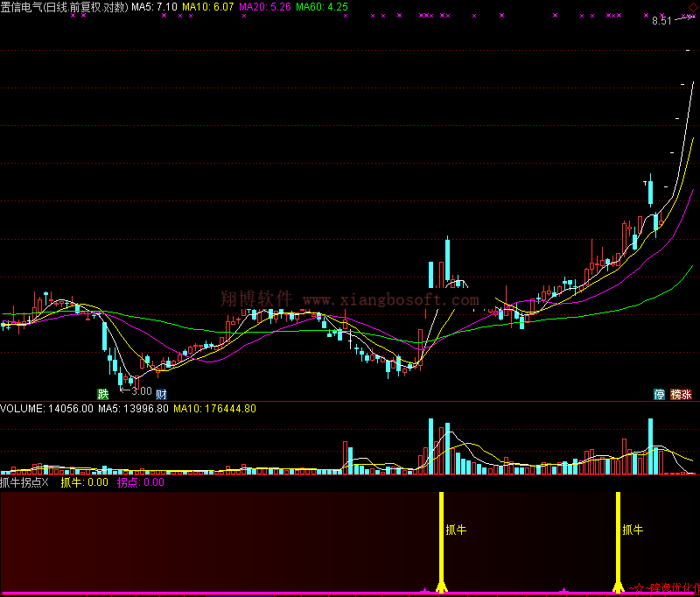This screenshot has width=700, height=597.
Task: Click the red 涨 badge icon
Action: (687, 394)
